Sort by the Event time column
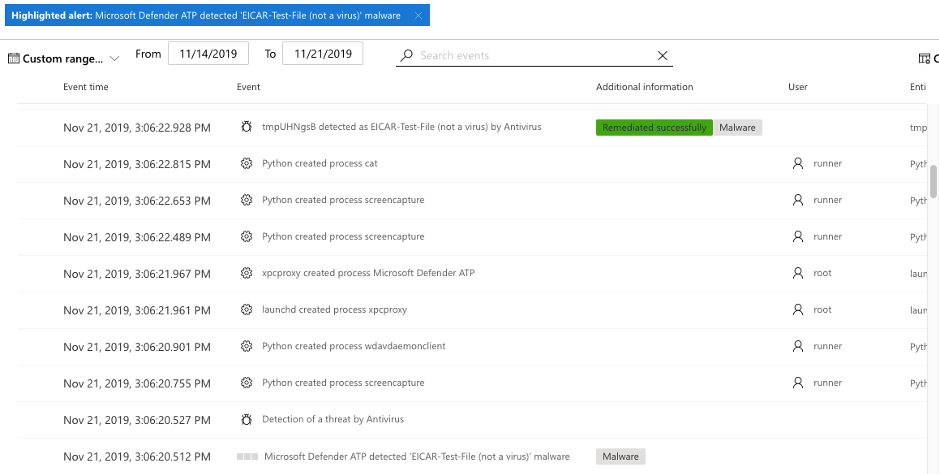This screenshot has height=474, width=939. tap(86, 87)
